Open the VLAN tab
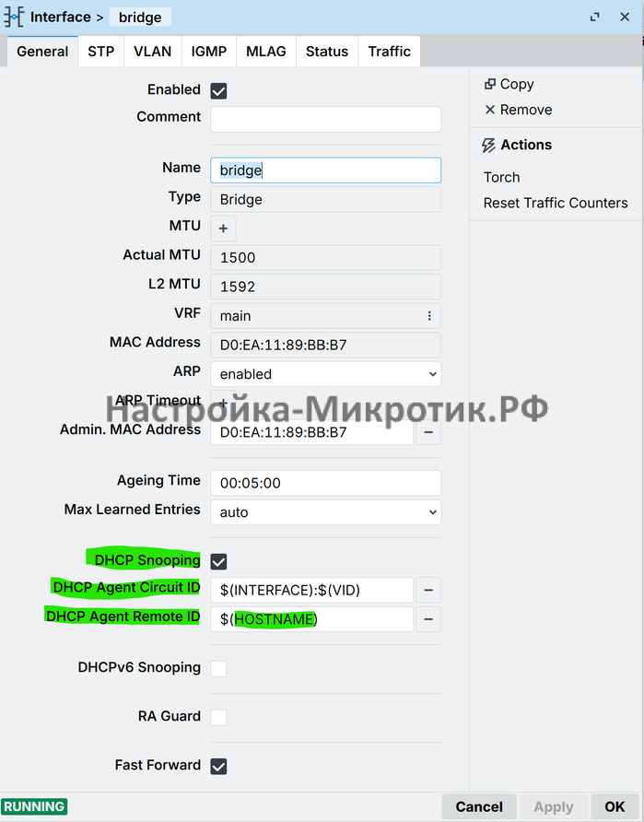 (x=153, y=52)
